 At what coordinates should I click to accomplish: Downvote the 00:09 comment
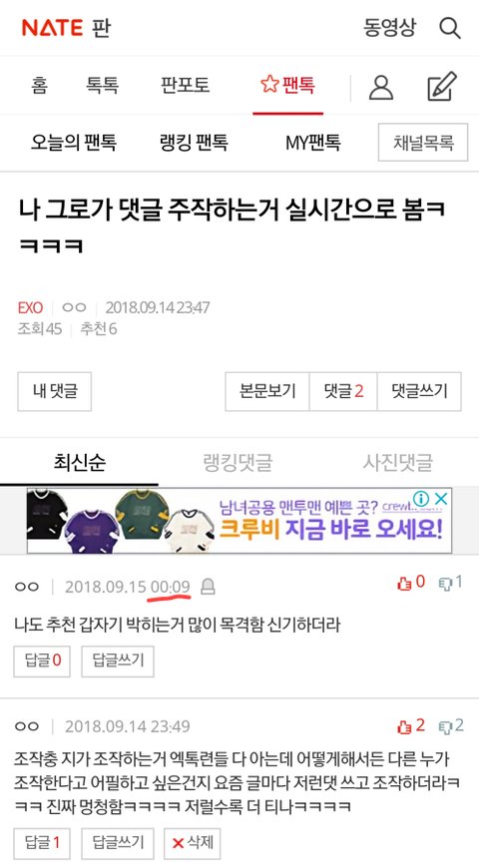[x=450, y=583]
